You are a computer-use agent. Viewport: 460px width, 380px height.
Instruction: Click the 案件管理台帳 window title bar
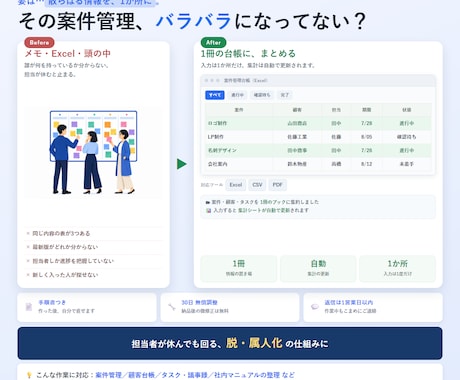[318, 81]
